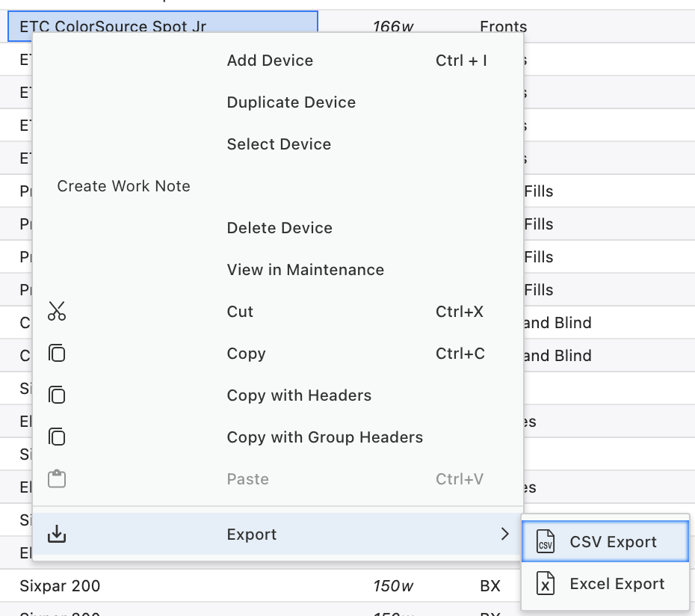
Task: Open View in Maintenance
Action: [305, 270]
